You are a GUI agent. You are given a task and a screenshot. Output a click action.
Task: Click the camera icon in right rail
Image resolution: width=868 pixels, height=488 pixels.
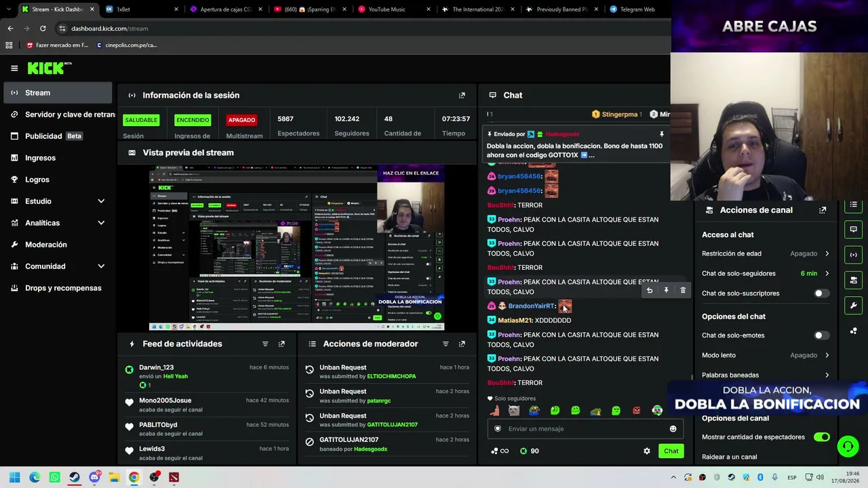[x=854, y=280]
